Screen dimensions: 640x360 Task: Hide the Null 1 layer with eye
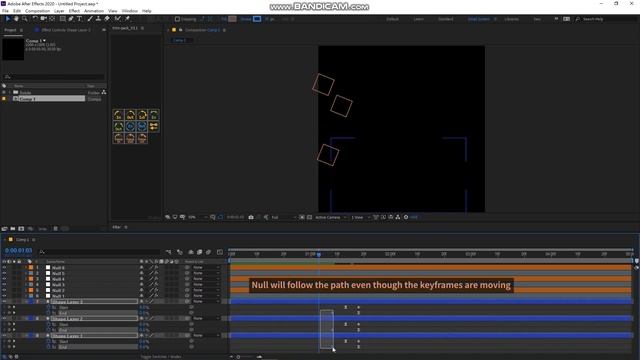coord(4,296)
